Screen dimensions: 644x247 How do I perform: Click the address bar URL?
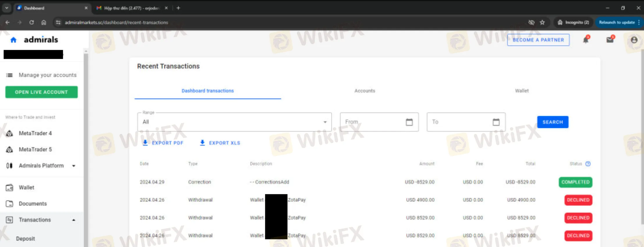[x=116, y=22]
